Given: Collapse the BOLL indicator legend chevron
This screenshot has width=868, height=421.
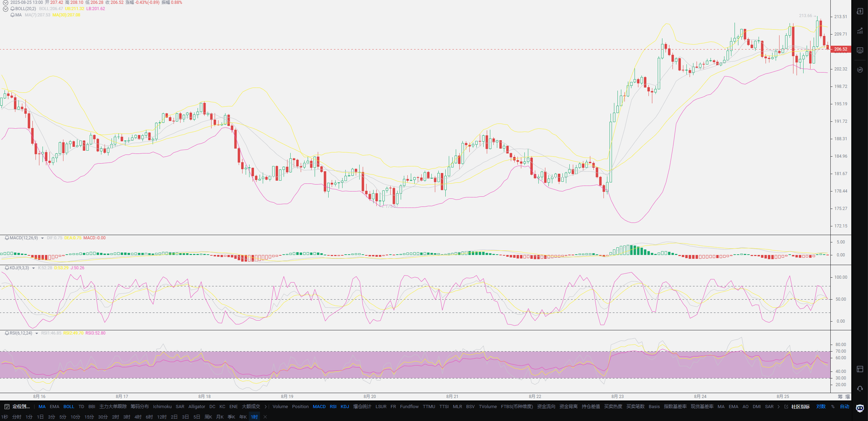Looking at the screenshot, I should pos(6,9).
